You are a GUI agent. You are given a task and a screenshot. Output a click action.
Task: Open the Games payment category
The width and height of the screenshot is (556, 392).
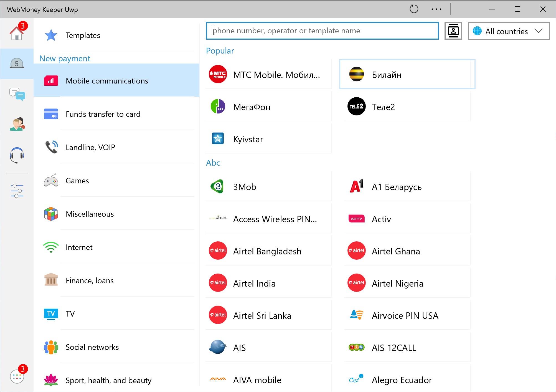coord(77,181)
